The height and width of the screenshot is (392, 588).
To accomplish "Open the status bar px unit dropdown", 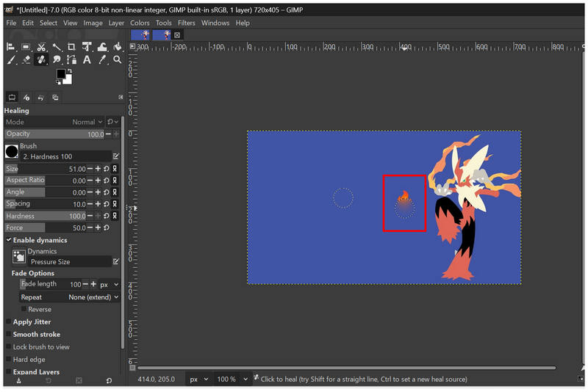I will click(x=198, y=380).
